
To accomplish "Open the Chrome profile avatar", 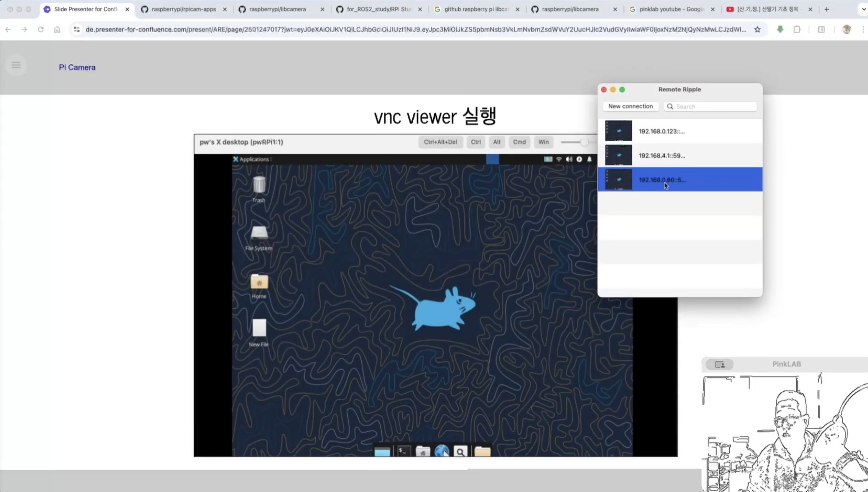I will 847,29.
